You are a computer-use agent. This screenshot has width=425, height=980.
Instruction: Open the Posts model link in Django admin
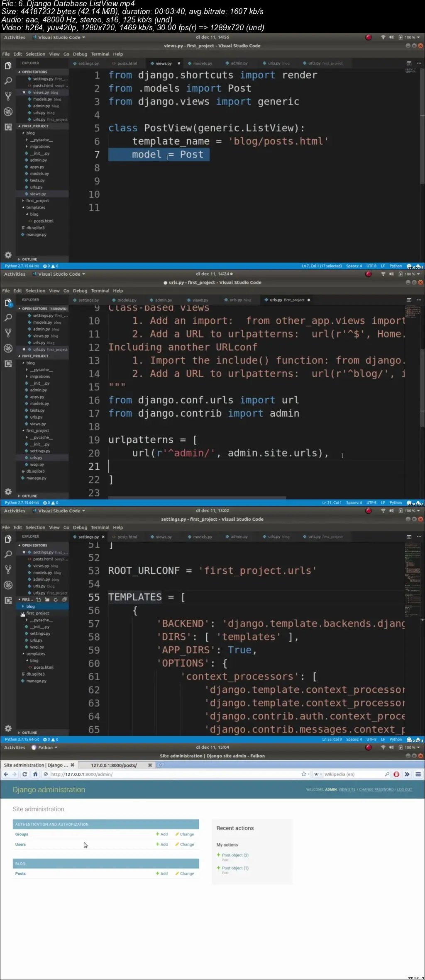[20, 873]
